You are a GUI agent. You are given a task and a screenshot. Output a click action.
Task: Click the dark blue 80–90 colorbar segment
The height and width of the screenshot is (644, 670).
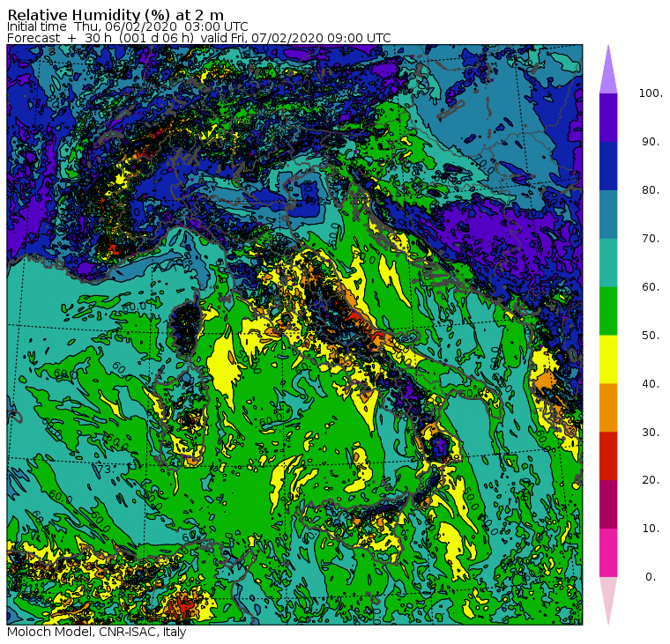tap(608, 166)
